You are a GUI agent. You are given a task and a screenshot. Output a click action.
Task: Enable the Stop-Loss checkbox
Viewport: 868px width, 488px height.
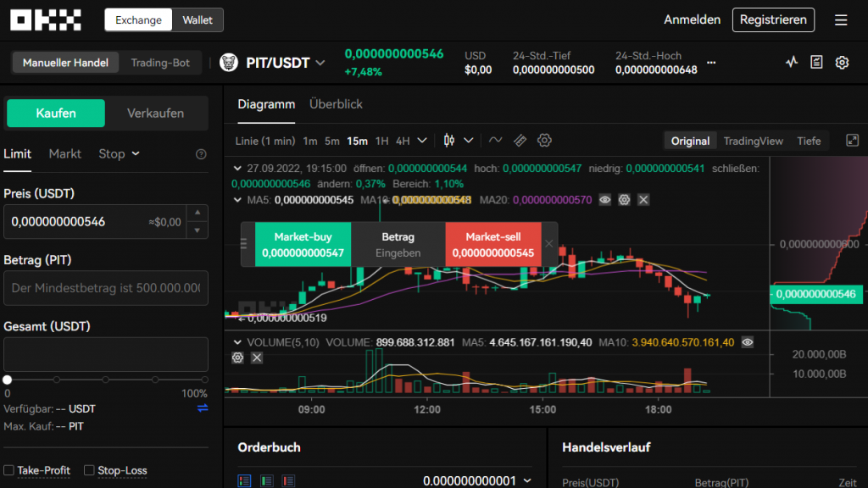pyautogui.click(x=89, y=470)
